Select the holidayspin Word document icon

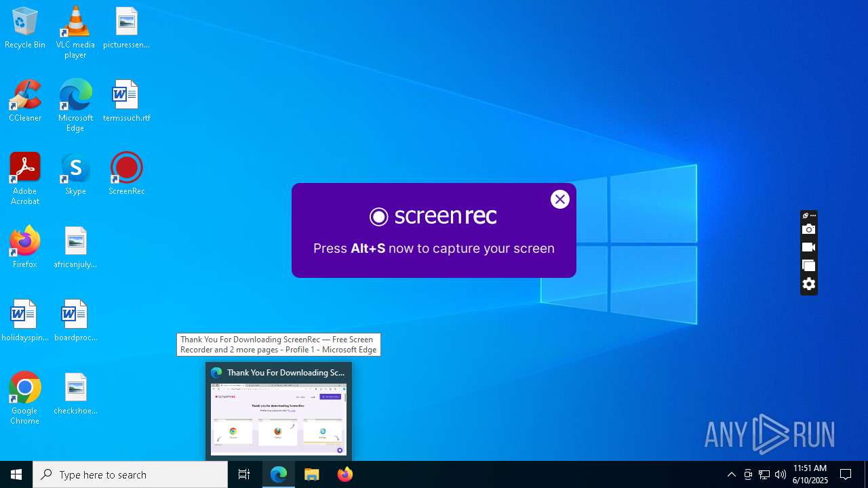pos(25,321)
